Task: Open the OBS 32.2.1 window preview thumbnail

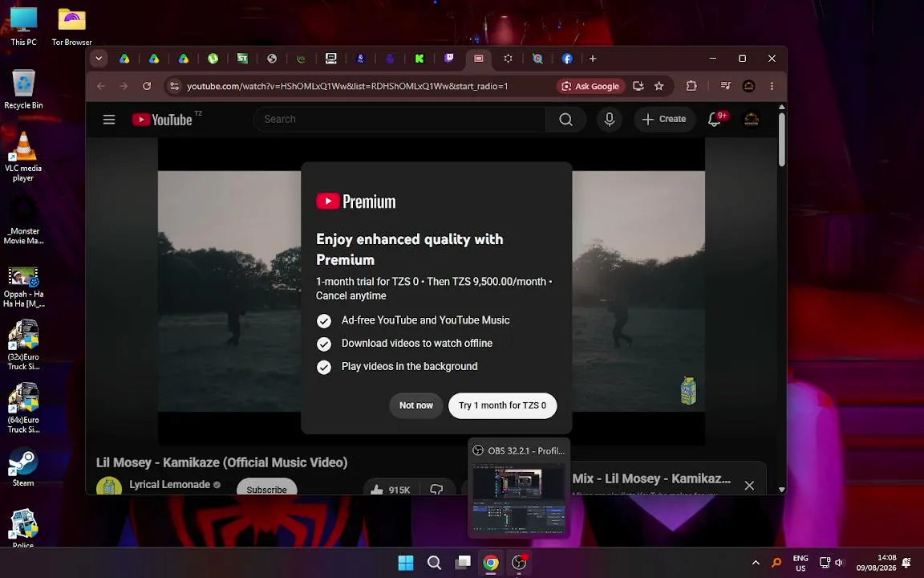Action: tap(519, 499)
